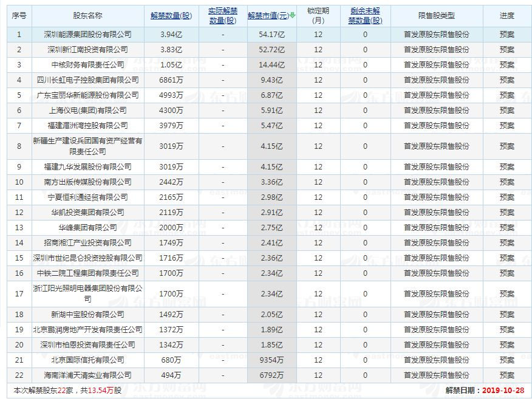Click the 2165万 unlock quantity cell
This screenshot has height=407, width=532.
tap(171, 197)
